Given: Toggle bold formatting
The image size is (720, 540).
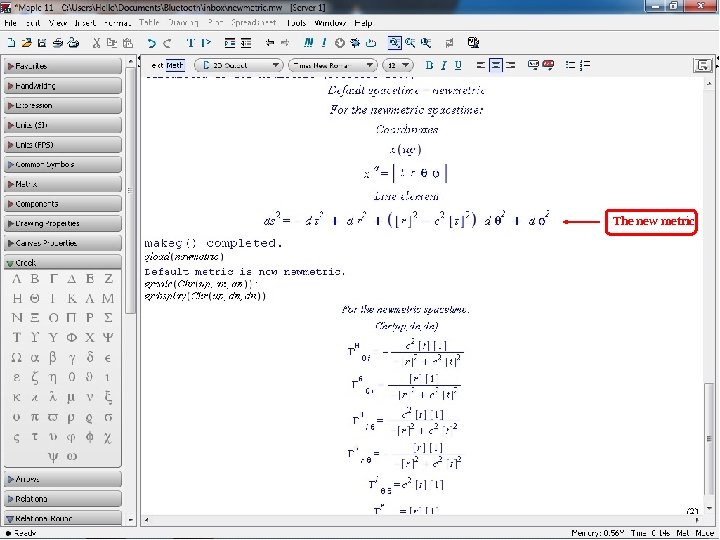Looking at the screenshot, I should coord(429,65).
